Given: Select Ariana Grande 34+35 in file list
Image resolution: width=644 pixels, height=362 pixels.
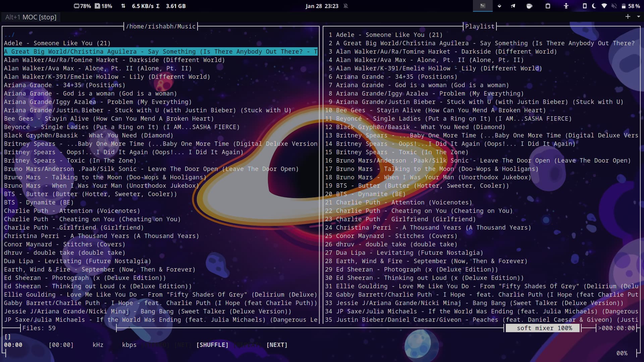Looking at the screenshot, I should [64, 85].
